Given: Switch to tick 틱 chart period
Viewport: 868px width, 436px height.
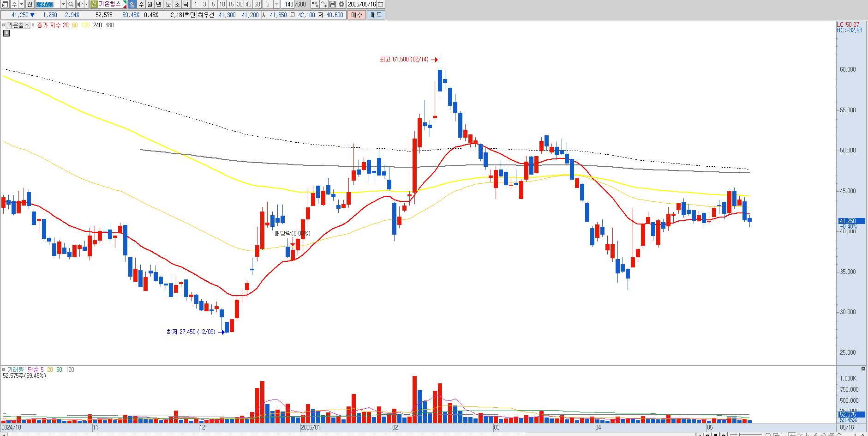Looking at the screenshot, I should point(186,4).
